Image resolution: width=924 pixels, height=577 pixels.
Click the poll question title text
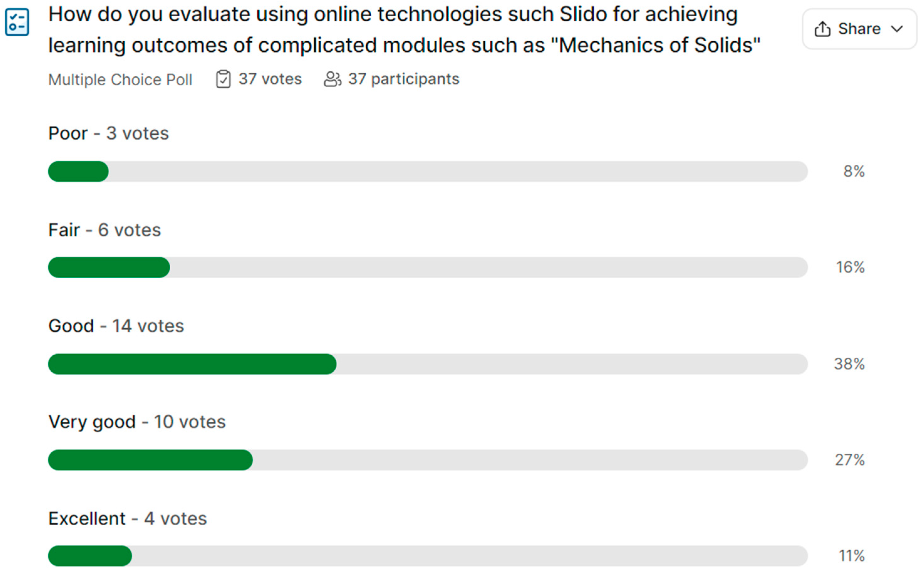tap(404, 30)
